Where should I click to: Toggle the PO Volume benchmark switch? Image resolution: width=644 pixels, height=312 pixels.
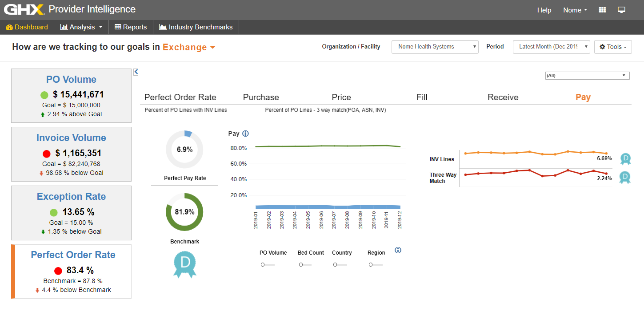(x=267, y=265)
